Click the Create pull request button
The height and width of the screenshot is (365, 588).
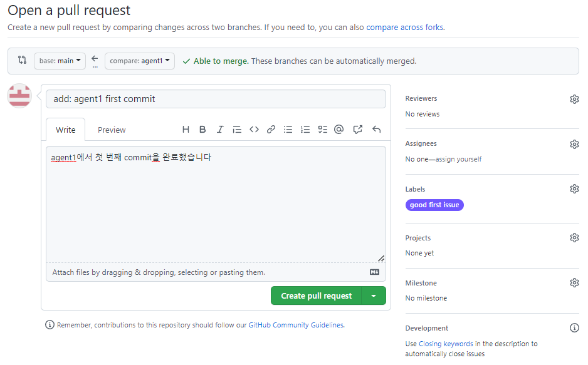316,296
